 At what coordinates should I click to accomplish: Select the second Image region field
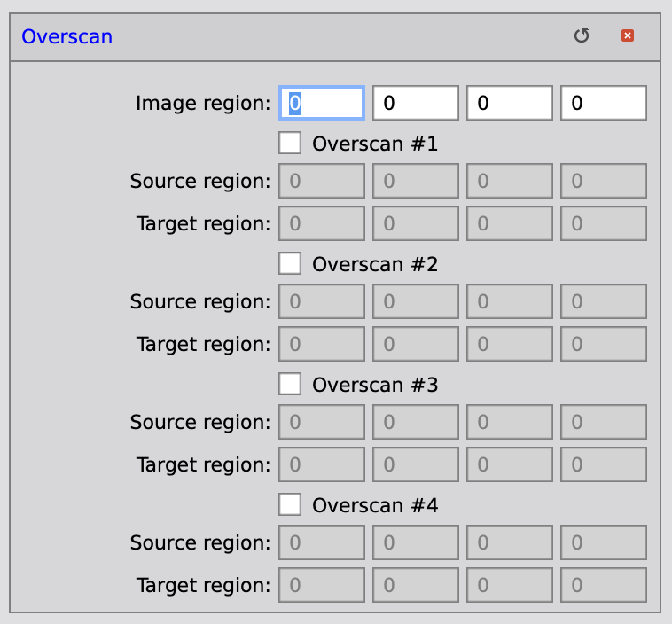tap(415, 103)
